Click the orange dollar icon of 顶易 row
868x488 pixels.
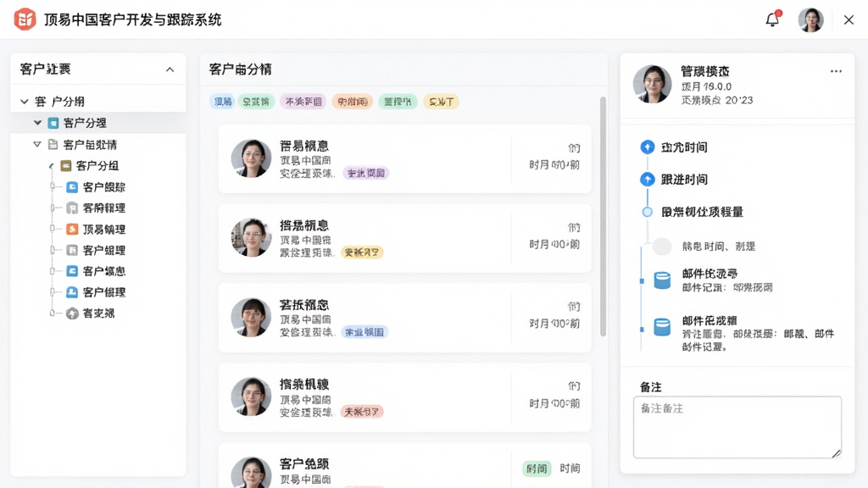coord(72,229)
